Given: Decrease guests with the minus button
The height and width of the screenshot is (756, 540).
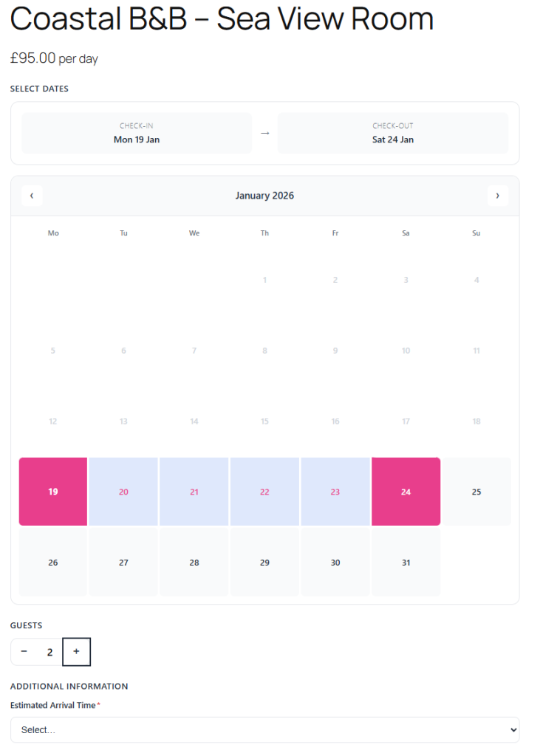Looking at the screenshot, I should pyautogui.click(x=24, y=652).
